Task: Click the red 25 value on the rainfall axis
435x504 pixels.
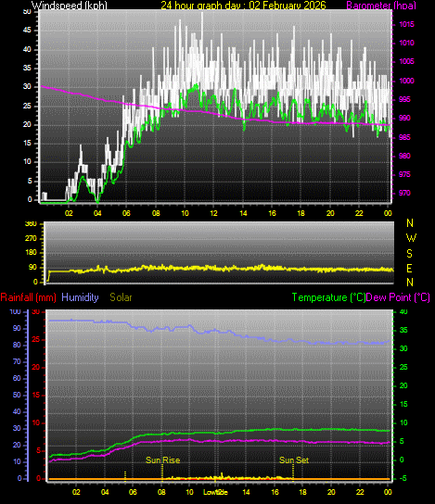Action: pyautogui.click(x=36, y=339)
